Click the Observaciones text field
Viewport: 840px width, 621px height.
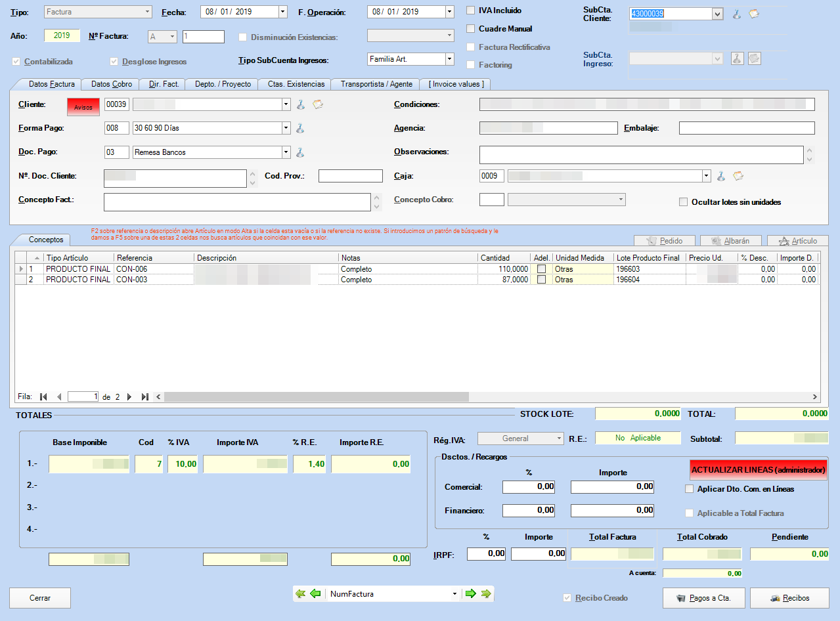pyautogui.click(x=642, y=155)
